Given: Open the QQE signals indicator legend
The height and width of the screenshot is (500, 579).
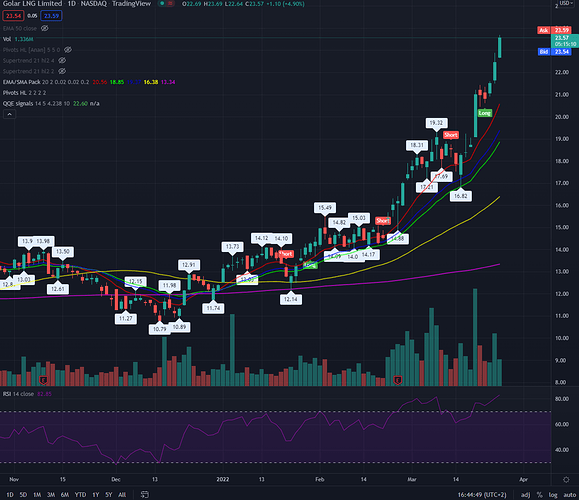Looking at the screenshot, I should 36,103.
